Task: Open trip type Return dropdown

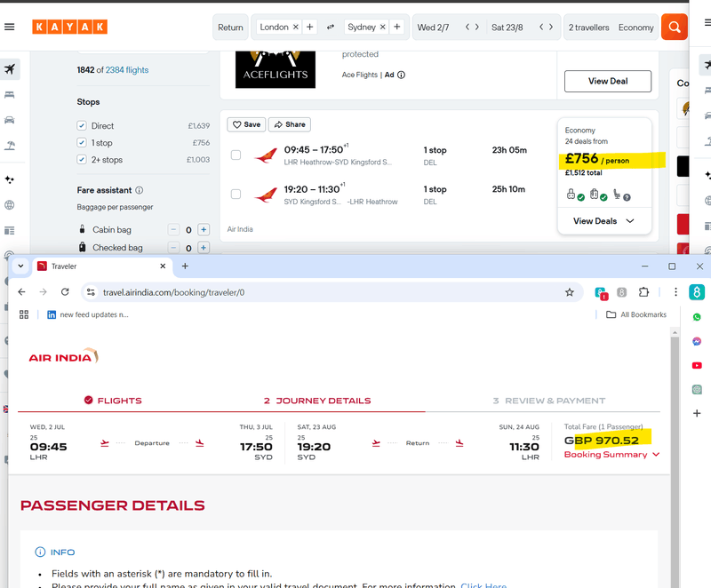Action: (x=230, y=28)
